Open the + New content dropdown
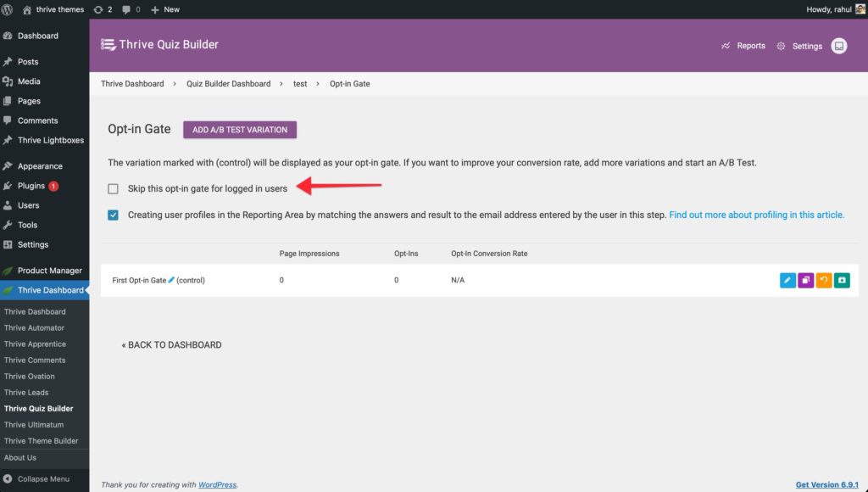Viewport: 868px width, 492px height. [x=165, y=9]
